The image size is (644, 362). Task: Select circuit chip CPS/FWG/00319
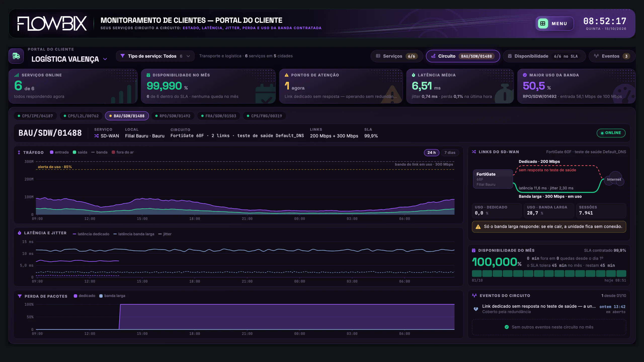(264, 116)
